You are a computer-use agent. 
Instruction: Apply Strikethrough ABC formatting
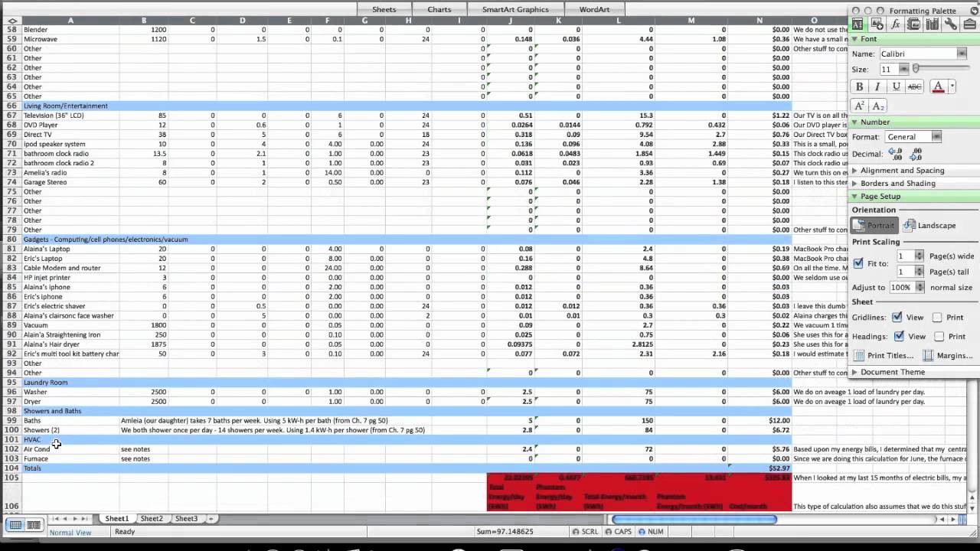click(x=914, y=87)
